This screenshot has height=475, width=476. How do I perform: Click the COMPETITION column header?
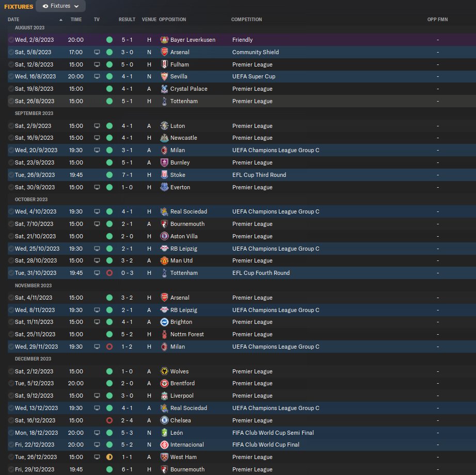[246, 20]
